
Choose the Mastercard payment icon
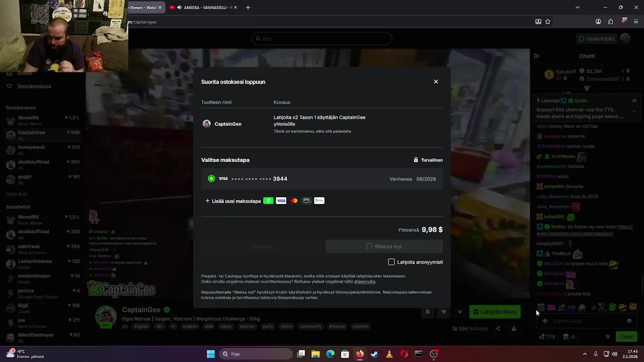(294, 201)
